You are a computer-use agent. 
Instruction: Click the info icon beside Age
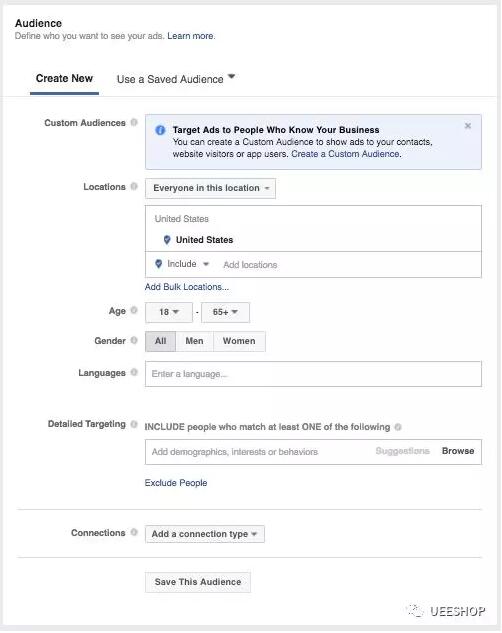tap(134, 310)
